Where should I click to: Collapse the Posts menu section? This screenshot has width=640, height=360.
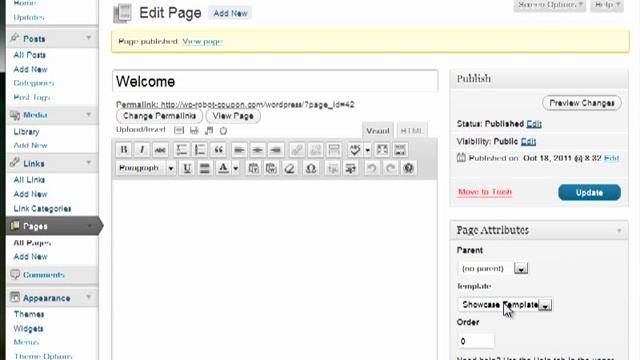tap(89, 38)
